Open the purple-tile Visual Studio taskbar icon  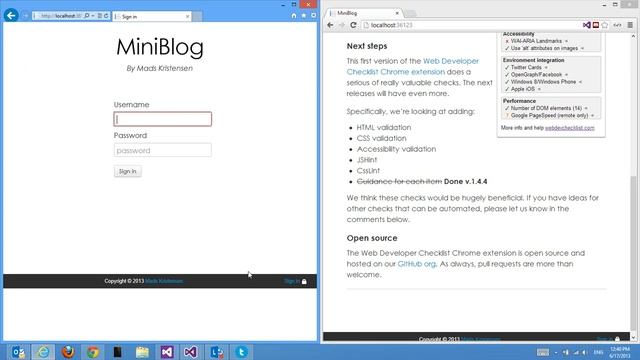(167, 352)
